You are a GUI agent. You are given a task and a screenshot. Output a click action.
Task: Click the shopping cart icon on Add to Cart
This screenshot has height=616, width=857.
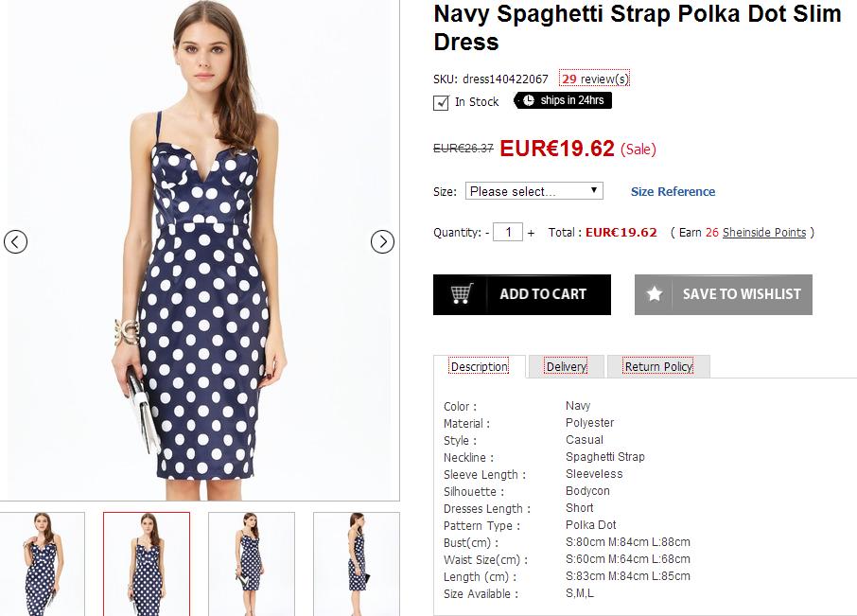click(461, 293)
